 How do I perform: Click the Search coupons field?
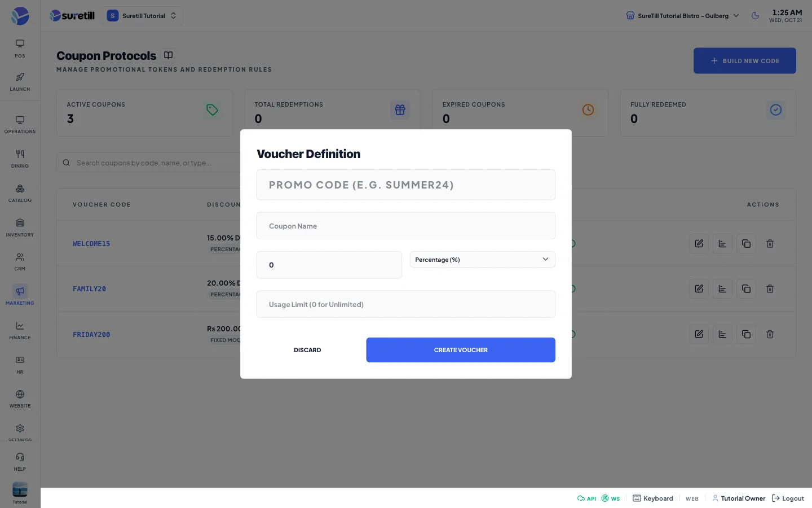pos(149,163)
